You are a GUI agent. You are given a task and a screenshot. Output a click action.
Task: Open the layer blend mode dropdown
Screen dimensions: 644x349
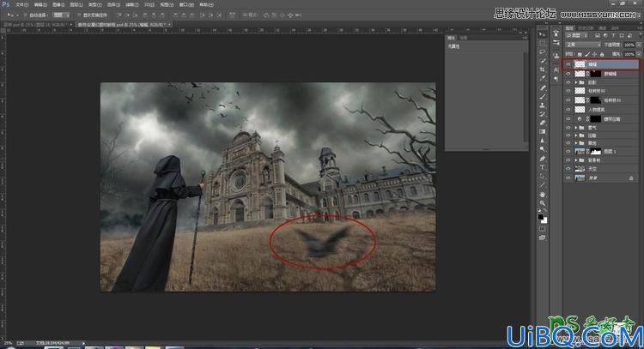point(583,45)
